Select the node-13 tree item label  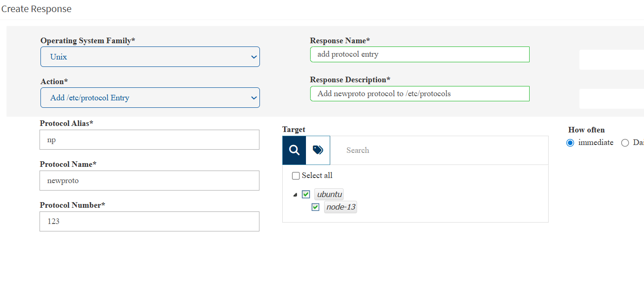point(340,207)
